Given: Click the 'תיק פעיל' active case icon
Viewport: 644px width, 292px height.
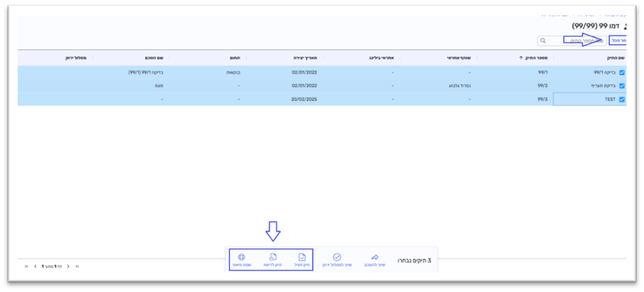Looking at the screenshot, I should (x=303, y=257).
